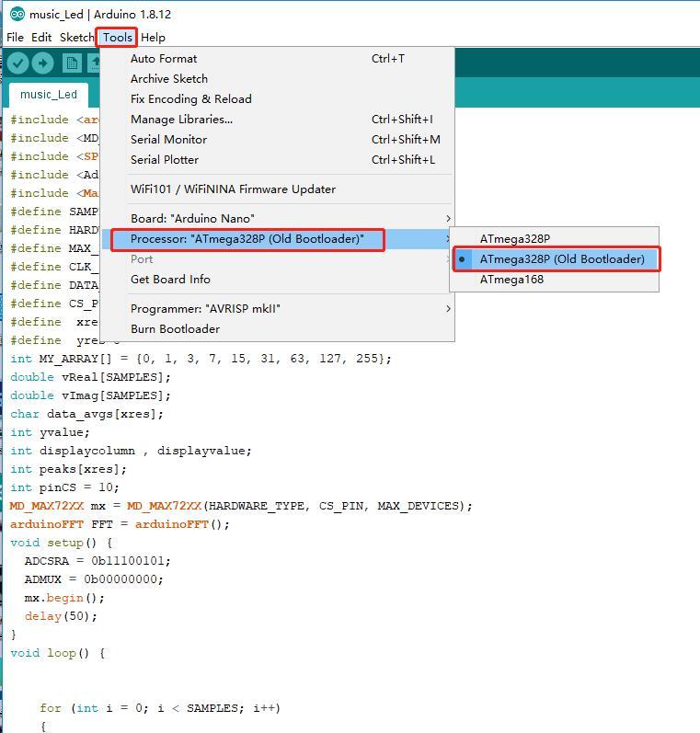Click the 'int displaycolumn , displayvalue;' line
The width and height of the screenshot is (700, 733).
coord(131,451)
